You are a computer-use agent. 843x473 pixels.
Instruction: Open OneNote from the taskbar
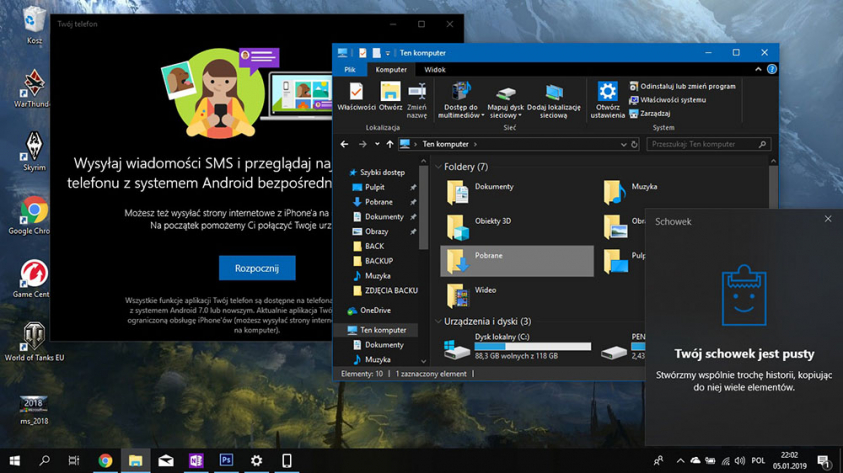pos(196,460)
